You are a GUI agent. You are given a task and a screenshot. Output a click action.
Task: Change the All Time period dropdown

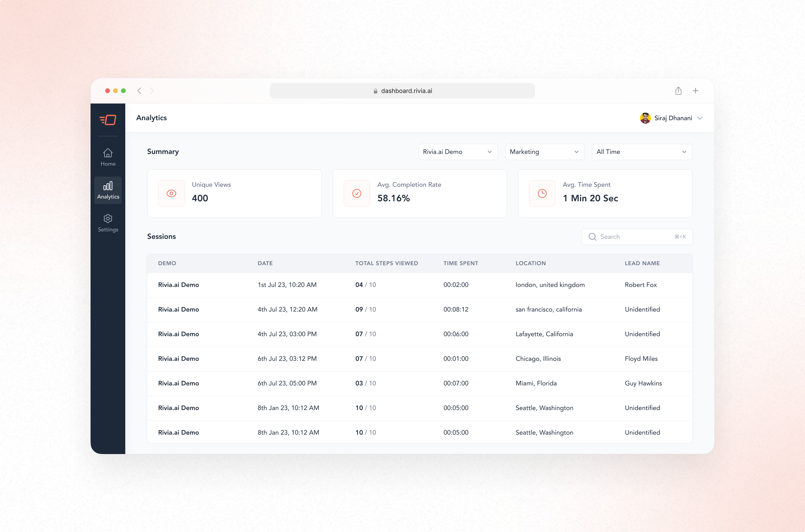click(641, 152)
